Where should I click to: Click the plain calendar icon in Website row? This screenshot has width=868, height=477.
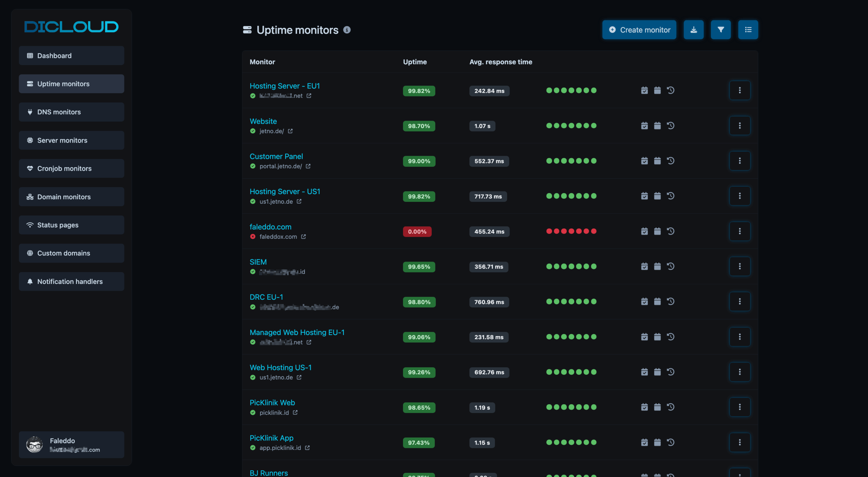point(657,126)
